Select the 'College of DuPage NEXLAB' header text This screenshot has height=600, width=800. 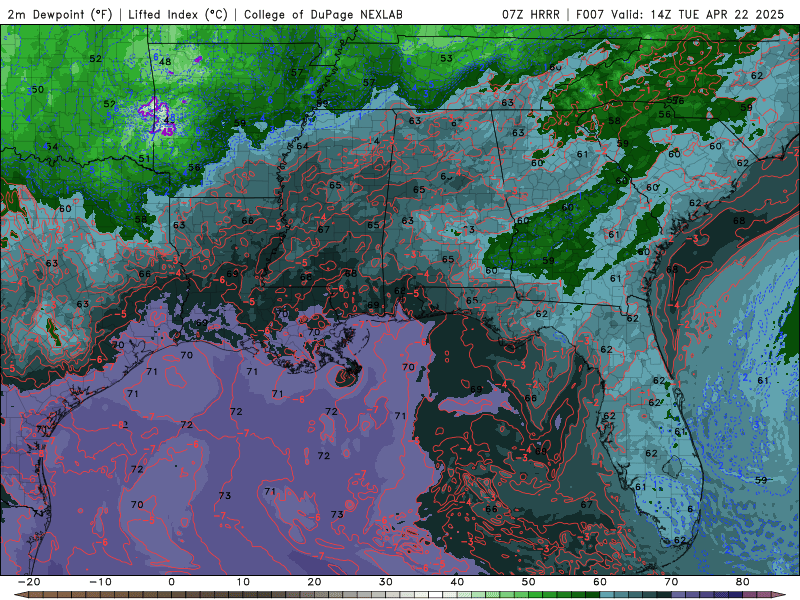pos(323,14)
